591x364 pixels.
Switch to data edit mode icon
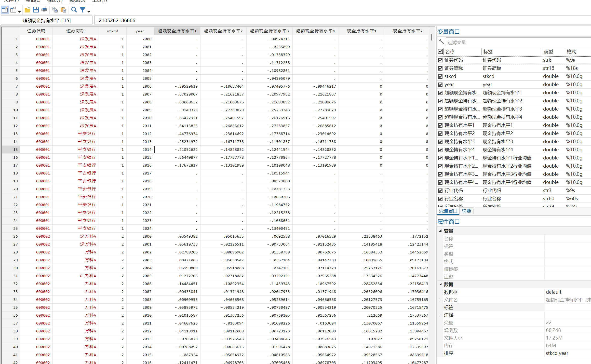point(5,10)
